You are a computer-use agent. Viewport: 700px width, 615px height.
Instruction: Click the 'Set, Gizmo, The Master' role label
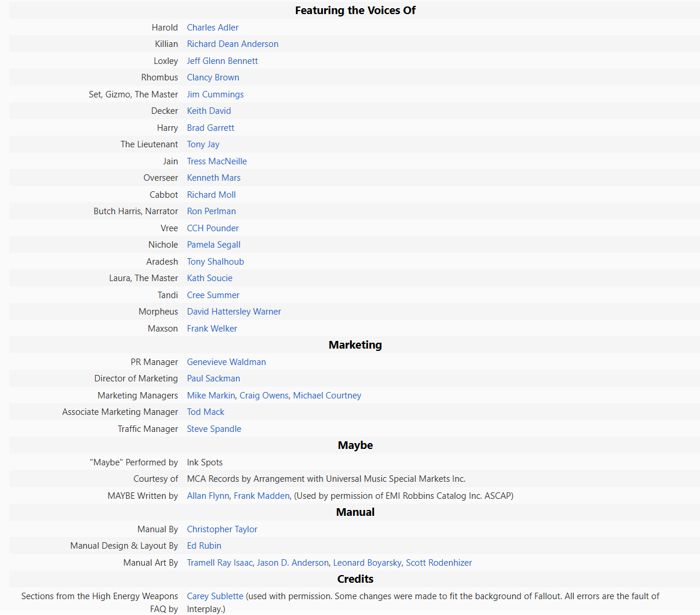(133, 94)
